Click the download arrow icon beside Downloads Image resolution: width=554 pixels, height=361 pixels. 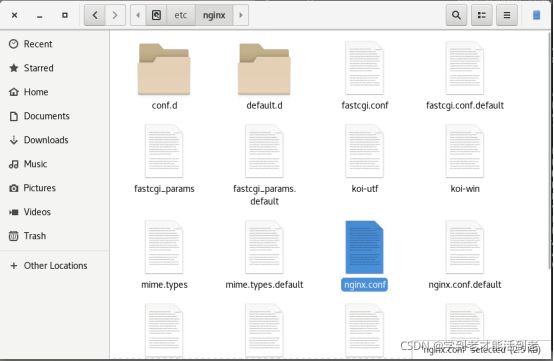13,140
